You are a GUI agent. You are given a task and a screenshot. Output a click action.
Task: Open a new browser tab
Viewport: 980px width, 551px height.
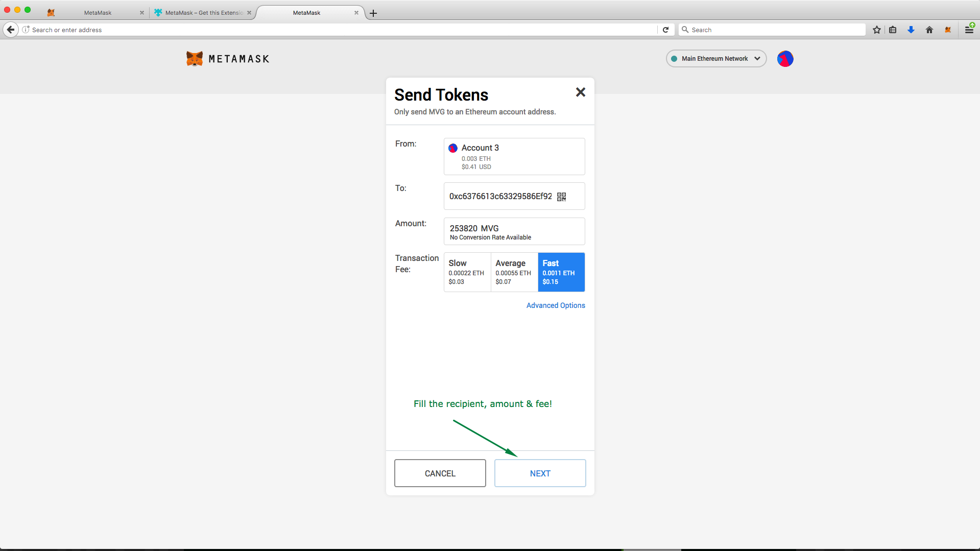point(373,13)
